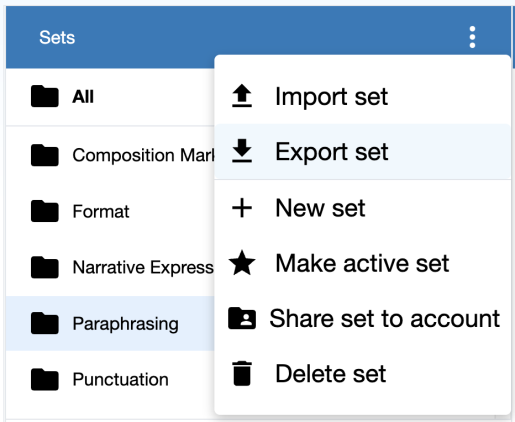The height and width of the screenshot is (422, 515).
Task: Click the Export set download arrow icon
Action: tap(242, 151)
